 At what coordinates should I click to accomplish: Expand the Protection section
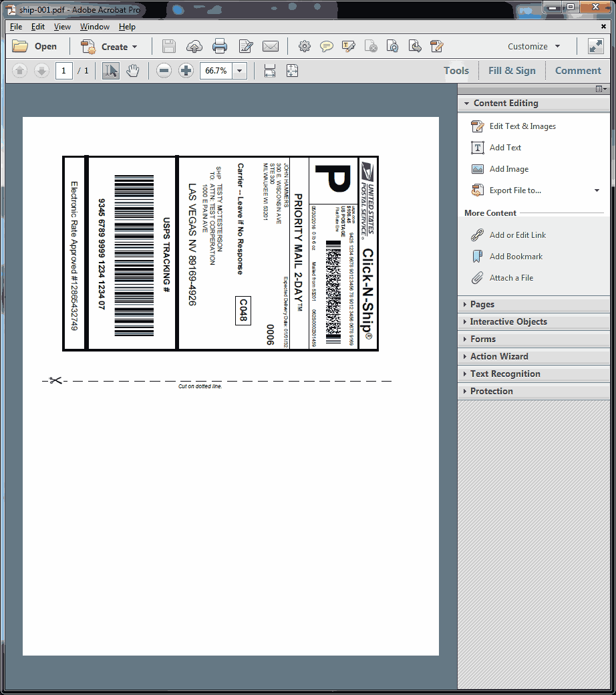click(534, 391)
